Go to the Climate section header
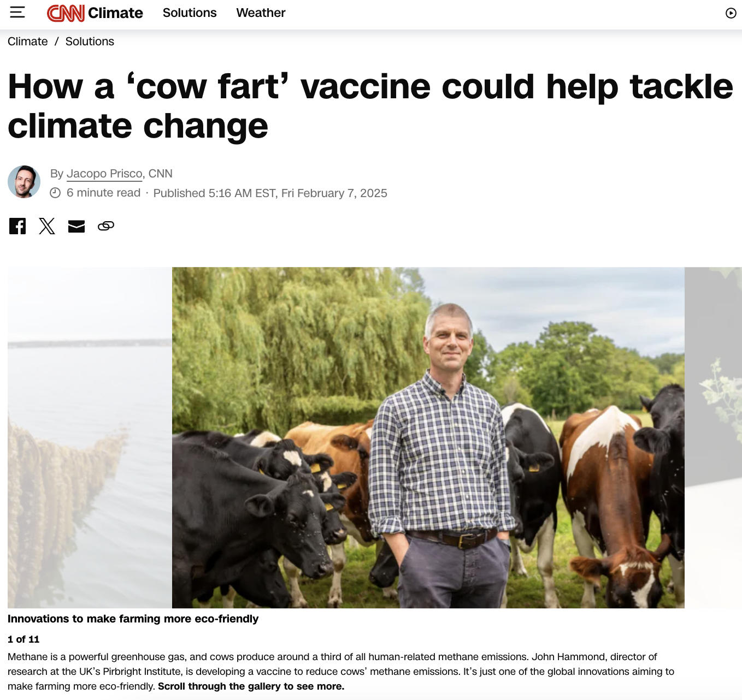The height and width of the screenshot is (700, 742). 115,13
